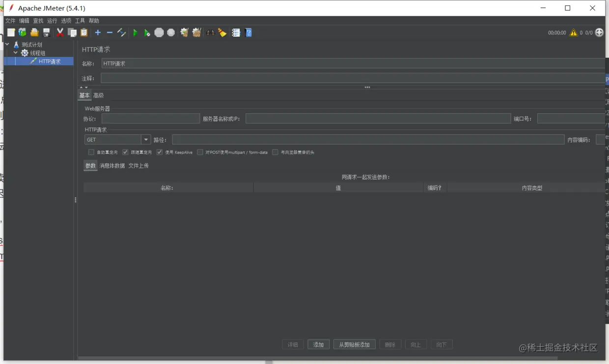Click the 名称 input field

353,63
